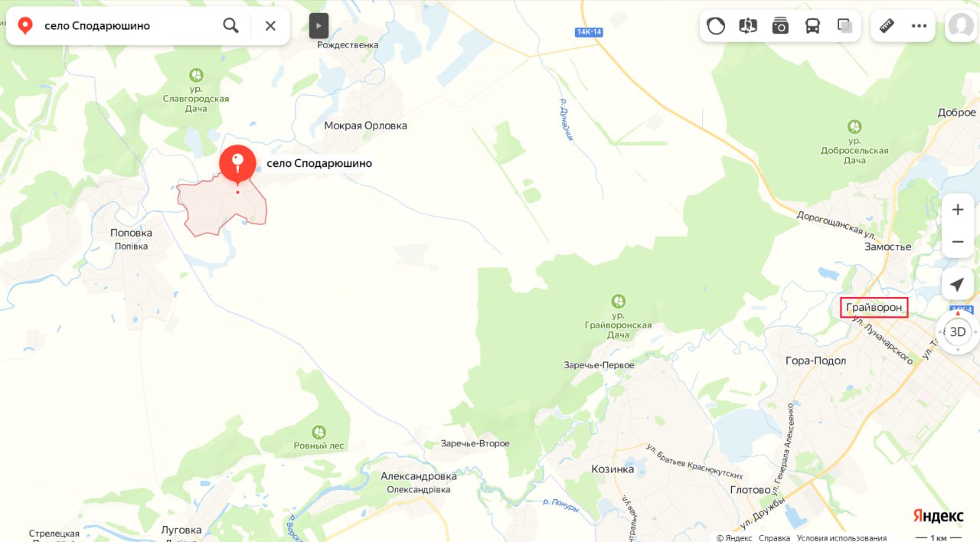The width and height of the screenshot is (980, 542).
Task: Select the Грайворон town label
Action: (874, 308)
